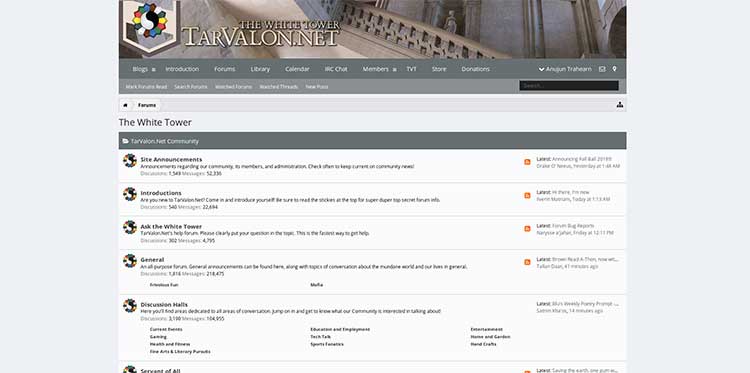750x373 pixels.
Task: Open the Donations nav tab
Action: click(x=475, y=69)
